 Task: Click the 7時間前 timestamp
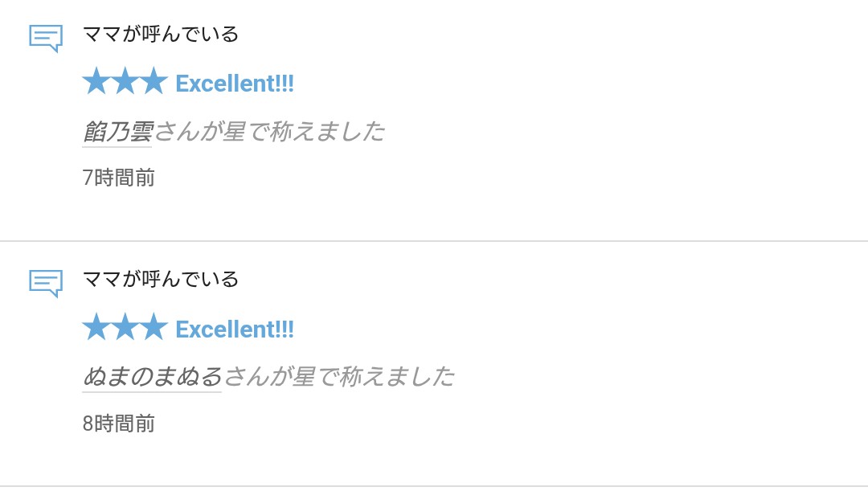tap(118, 178)
